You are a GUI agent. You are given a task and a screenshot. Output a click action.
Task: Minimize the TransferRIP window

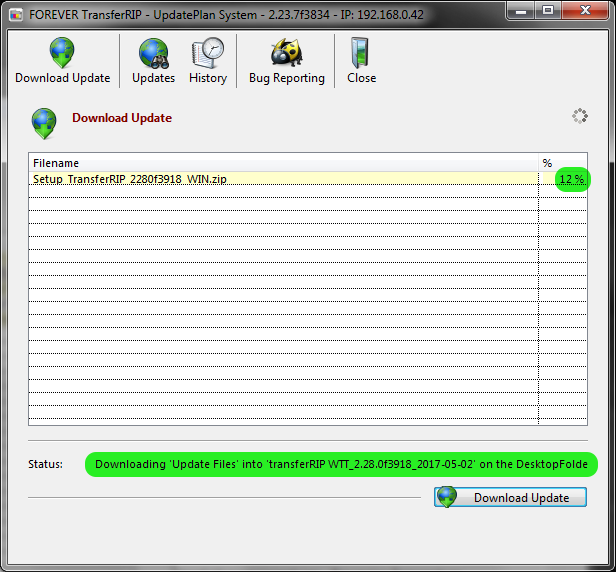521,10
